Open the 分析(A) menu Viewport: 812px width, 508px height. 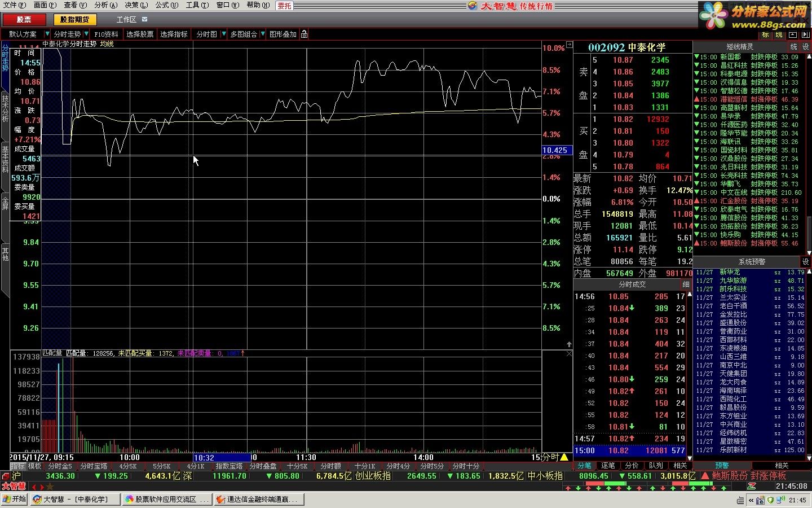point(105,5)
